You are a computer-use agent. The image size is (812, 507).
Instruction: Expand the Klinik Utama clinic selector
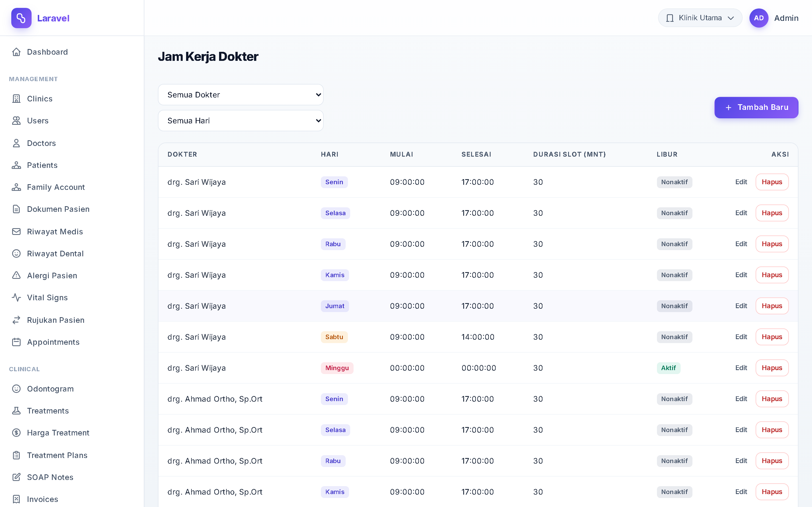coord(700,18)
